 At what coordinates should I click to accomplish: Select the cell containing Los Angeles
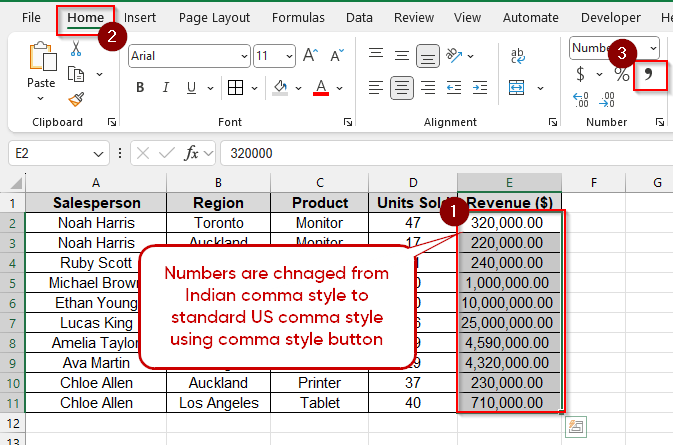tap(217, 403)
